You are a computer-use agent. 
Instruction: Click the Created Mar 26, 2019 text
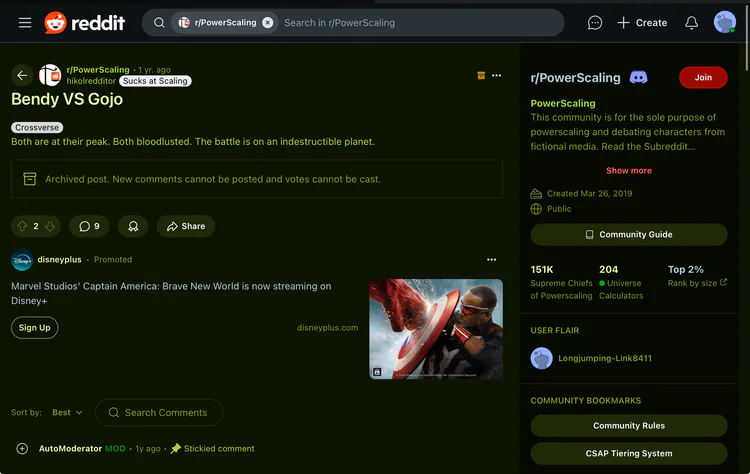pos(589,193)
